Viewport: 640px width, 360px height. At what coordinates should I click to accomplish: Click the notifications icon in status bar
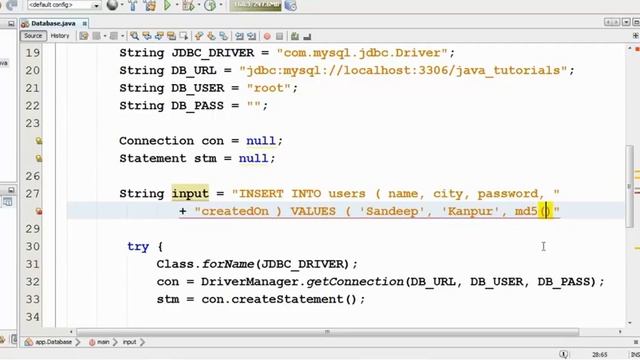(x=564, y=355)
